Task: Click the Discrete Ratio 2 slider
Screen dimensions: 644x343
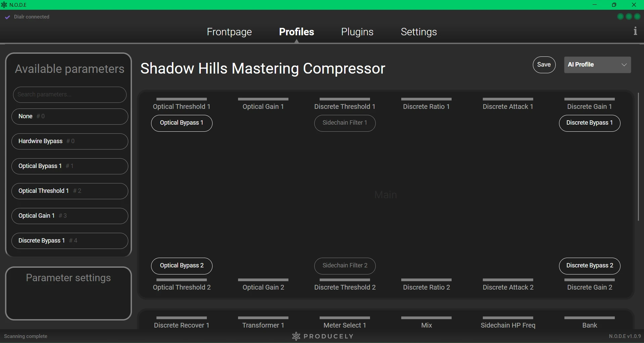Action: point(426,280)
